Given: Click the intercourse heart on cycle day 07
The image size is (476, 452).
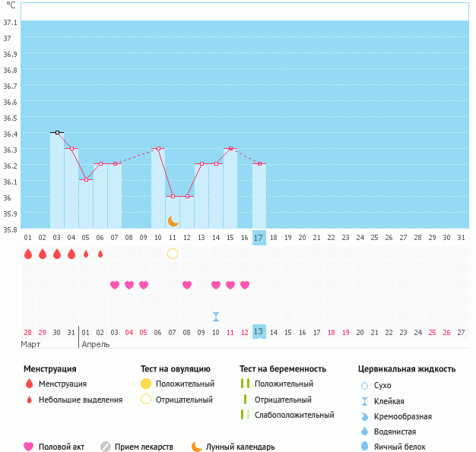Looking at the screenshot, I should [115, 285].
